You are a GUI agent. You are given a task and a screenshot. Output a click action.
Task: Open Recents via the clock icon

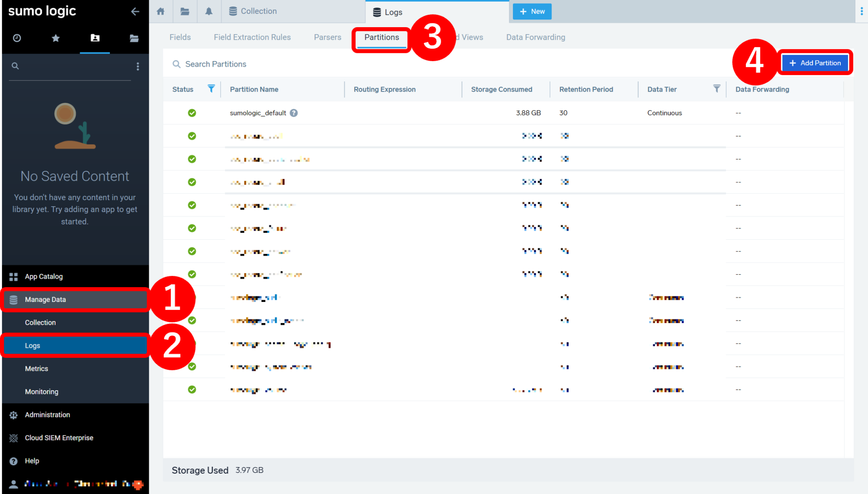(x=17, y=38)
